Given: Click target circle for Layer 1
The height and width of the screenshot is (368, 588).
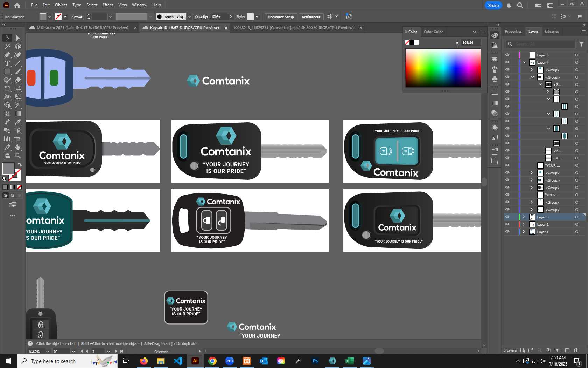Looking at the screenshot, I should [x=577, y=232].
